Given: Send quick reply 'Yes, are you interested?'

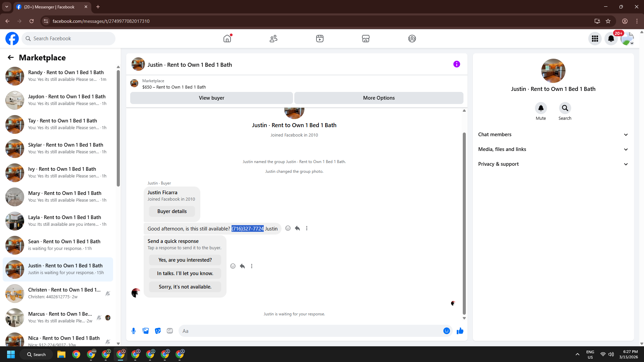Looking at the screenshot, I should (x=185, y=260).
